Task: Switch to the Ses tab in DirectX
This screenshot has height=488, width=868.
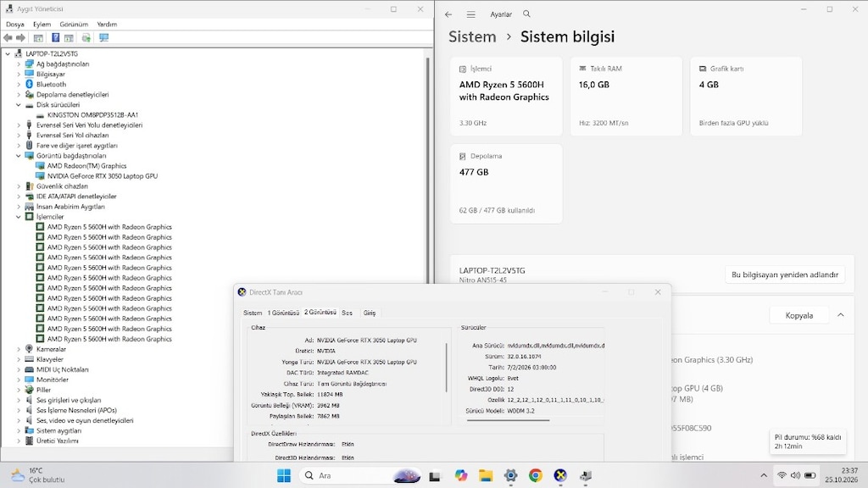Action: coord(347,313)
